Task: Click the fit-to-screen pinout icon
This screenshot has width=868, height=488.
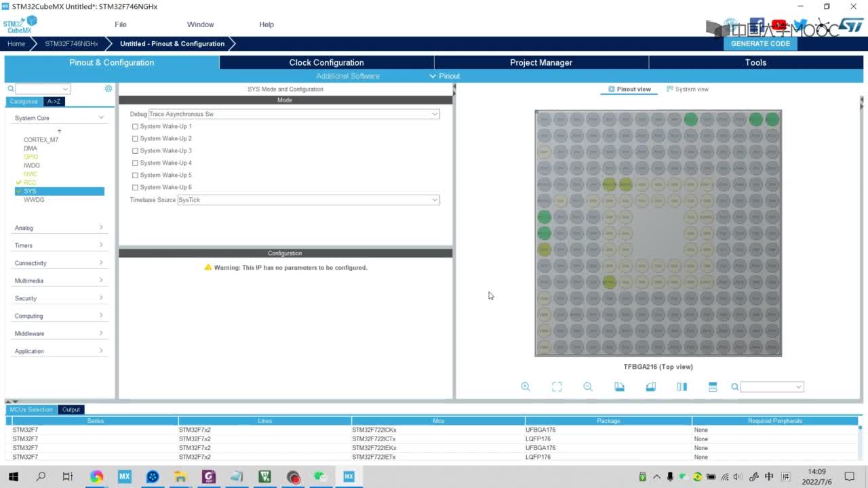Action: (x=557, y=386)
